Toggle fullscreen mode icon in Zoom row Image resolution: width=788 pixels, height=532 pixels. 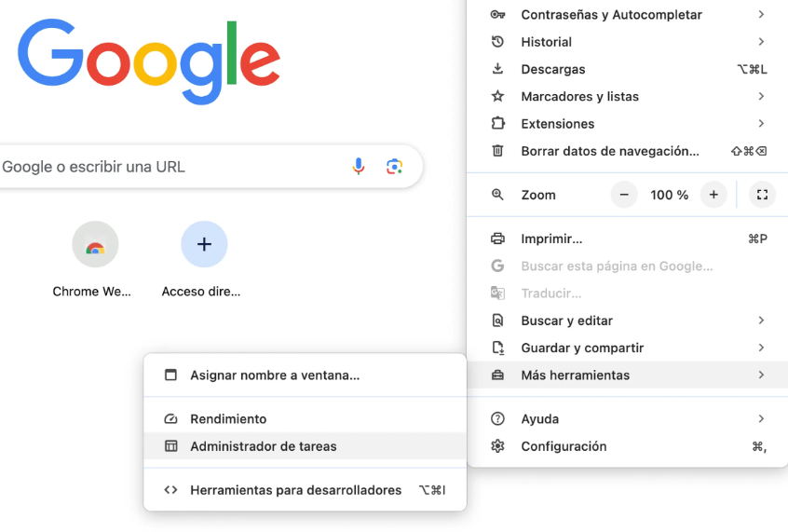pyautogui.click(x=762, y=195)
